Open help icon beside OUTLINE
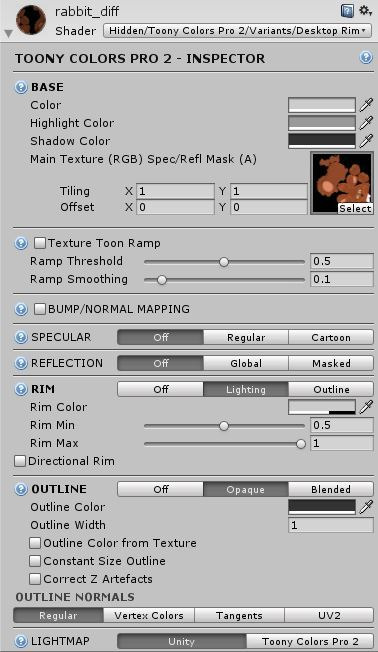The image size is (378, 652). (21, 489)
